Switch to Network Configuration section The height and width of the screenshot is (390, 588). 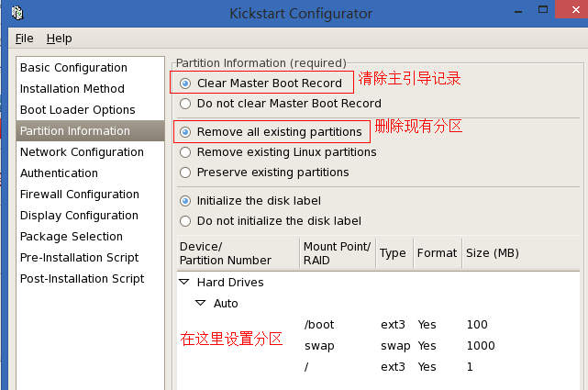[x=82, y=152]
